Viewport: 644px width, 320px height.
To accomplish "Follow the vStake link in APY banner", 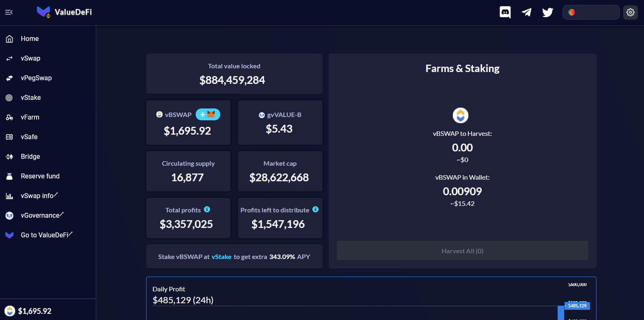I will (221, 257).
